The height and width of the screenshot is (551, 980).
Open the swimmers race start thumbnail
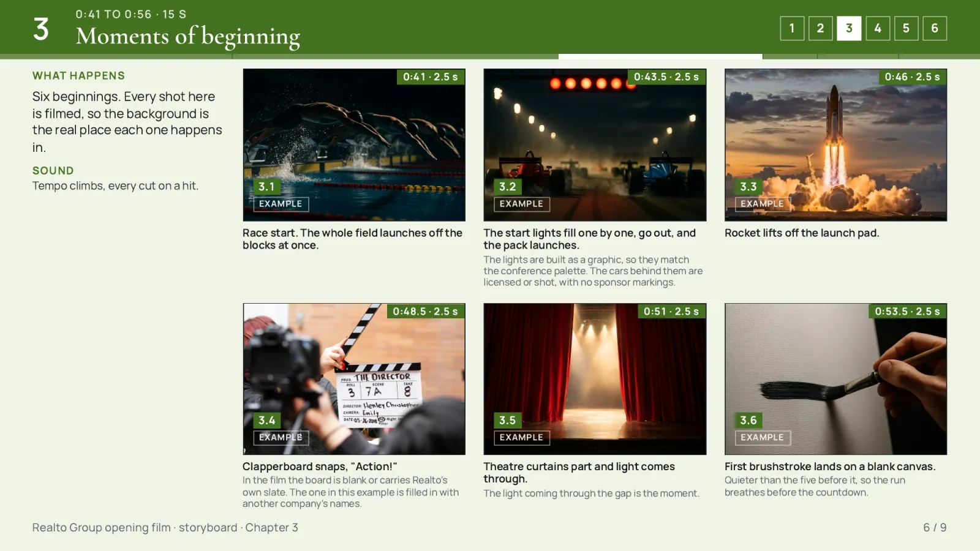coord(354,144)
